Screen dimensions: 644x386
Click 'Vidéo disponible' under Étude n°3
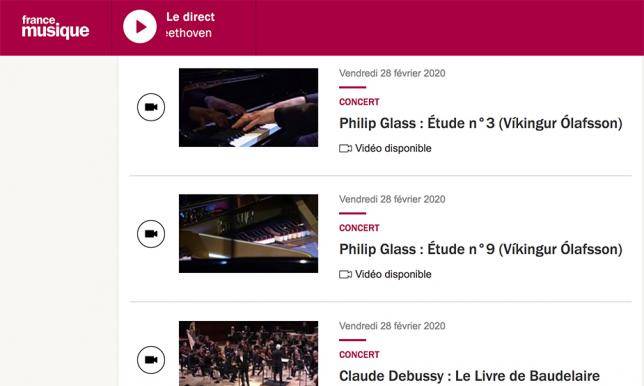pyautogui.click(x=393, y=148)
